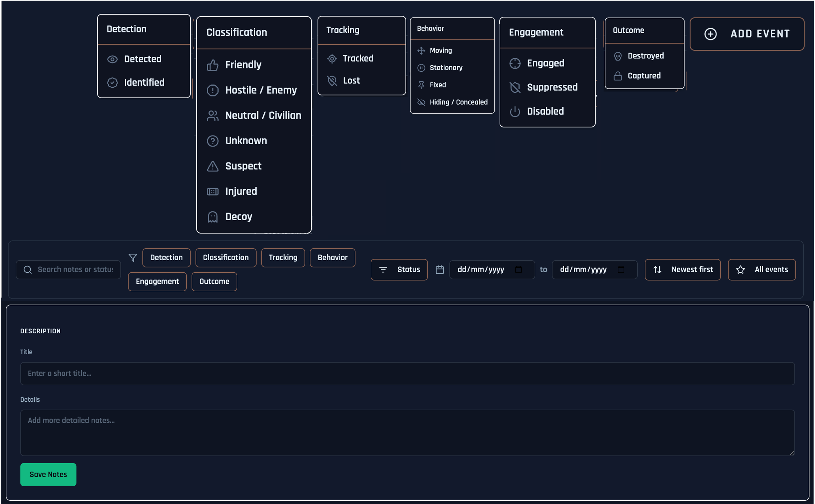Toggle the Detection filter chip
This screenshot has width=815, height=504.
click(x=166, y=258)
